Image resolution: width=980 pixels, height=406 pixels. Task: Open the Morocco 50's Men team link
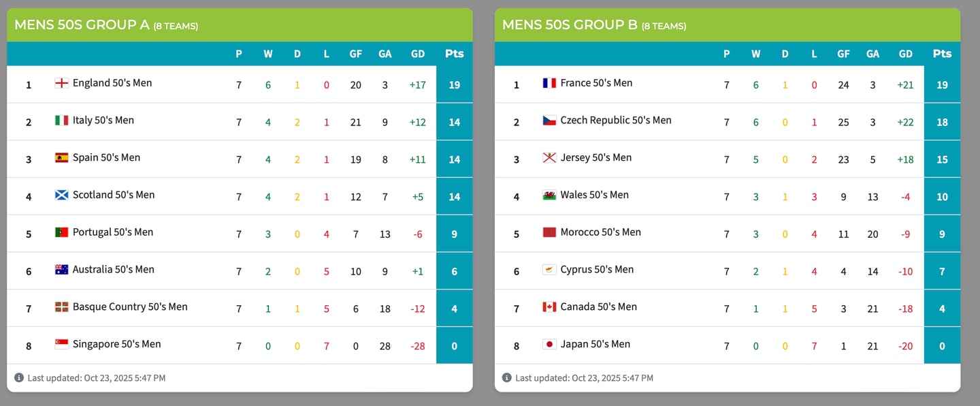600,232
